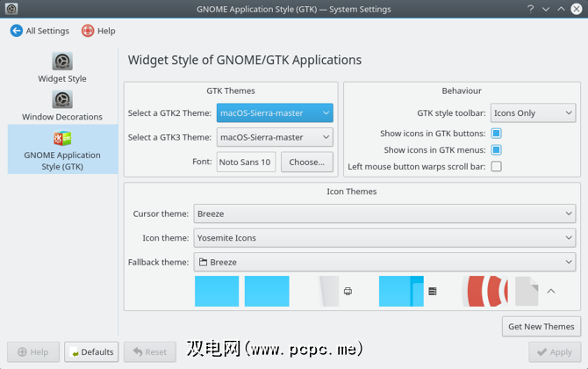This screenshot has width=588, height=369.
Task: Enable Left mouse button warps scroll bar
Action: click(496, 166)
